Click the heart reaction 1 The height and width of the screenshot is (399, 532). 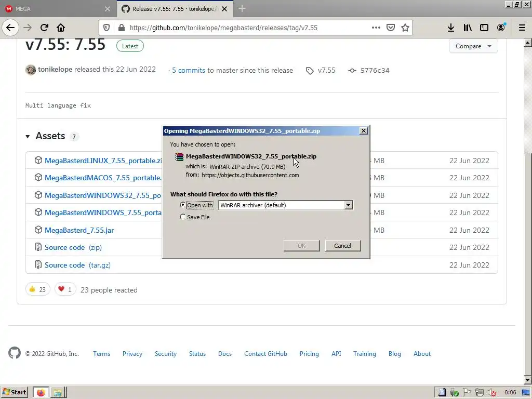tap(65, 289)
